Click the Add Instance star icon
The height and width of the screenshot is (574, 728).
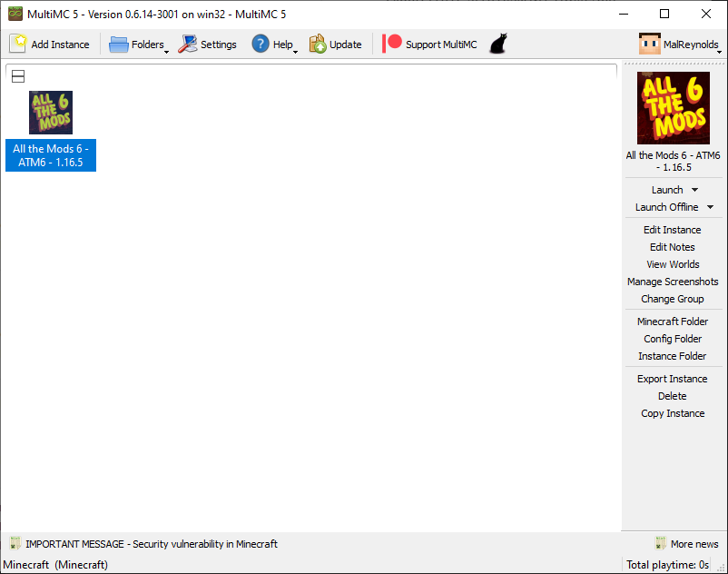[x=18, y=45]
